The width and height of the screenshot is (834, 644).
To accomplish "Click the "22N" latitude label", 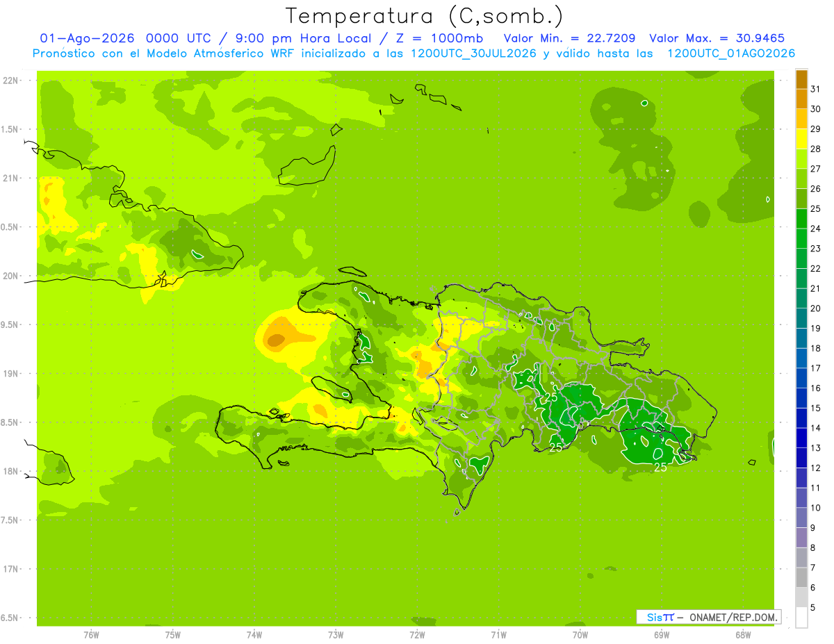I will click(x=10, y=81).
